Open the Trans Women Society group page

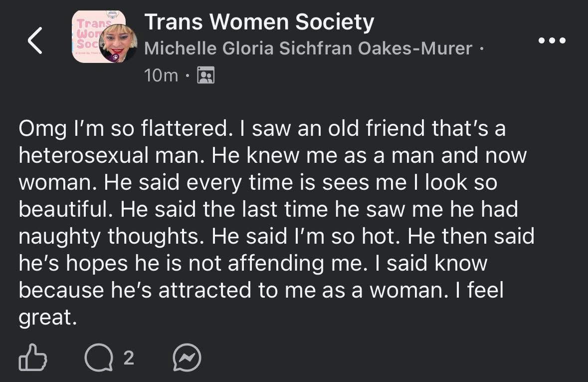[259, 22]
